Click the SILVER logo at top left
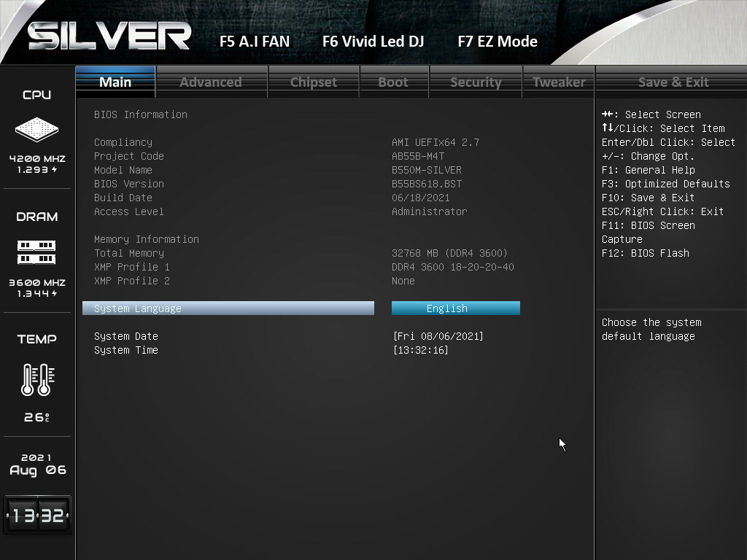This screenshot has width=747, height=560. click(109, 36)
